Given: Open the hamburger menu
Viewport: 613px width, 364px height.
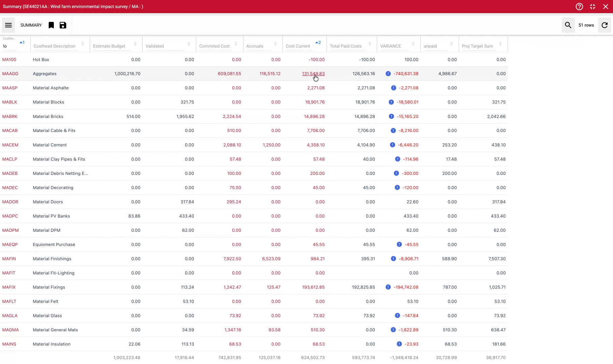Looking at the screenshot, I should pyautogui.click(x=8, y=25).
